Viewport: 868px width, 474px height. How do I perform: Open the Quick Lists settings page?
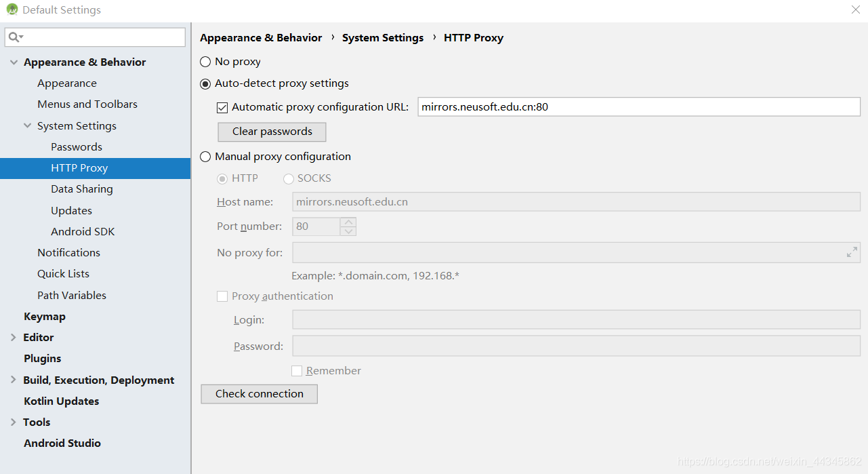tap(63, 274)
